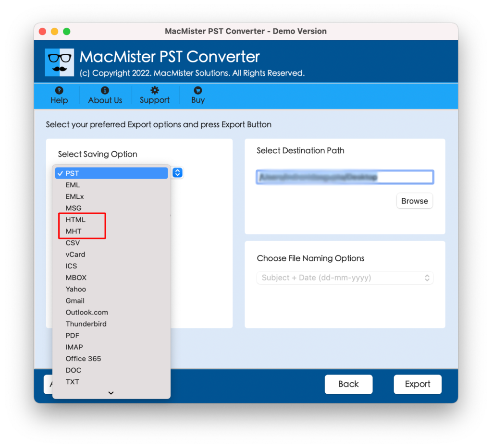Go Back to the previous step
This screenshot has width=492, height=448.
pyautogui.click(x=349, y=384)
